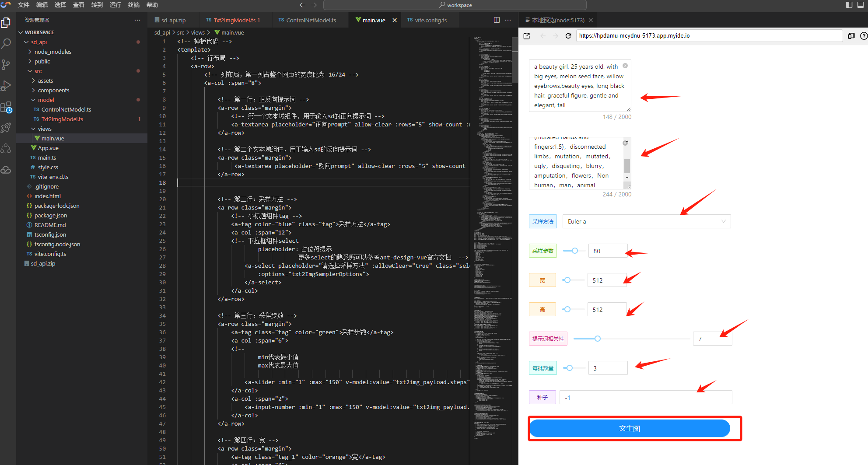Toggle the primary sidebar layout button
The height and width of the screenshot is (465, 868).
[x=849, y=5]
